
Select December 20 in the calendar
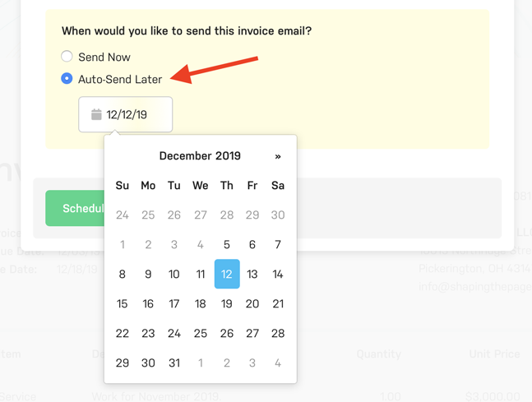click(x=252, y=304)
